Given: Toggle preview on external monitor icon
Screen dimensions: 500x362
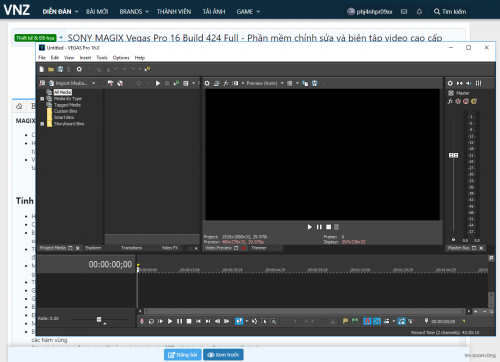Looking at the screenshot, I should [216, 83].
